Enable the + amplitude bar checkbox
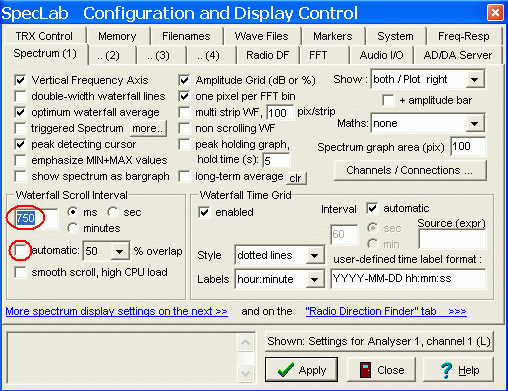Viewport: 508px width, 391px height. pyautogui.click(x=389, y=100)
